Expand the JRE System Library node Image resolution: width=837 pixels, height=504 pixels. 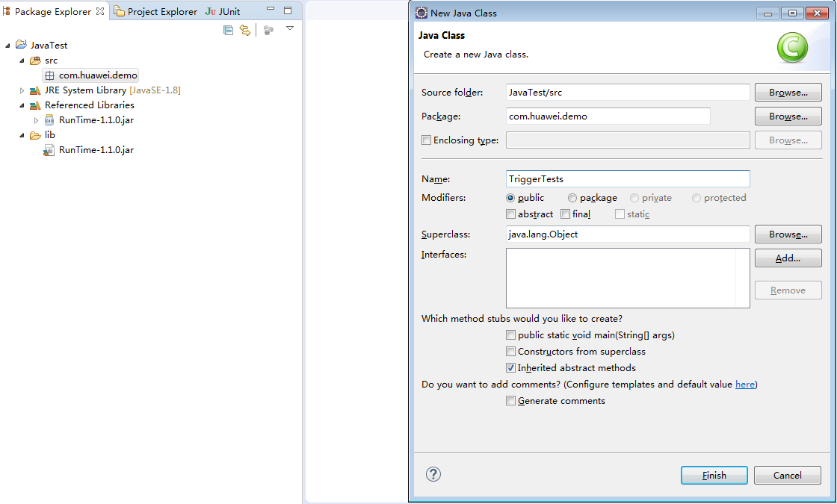pos(22,90)
